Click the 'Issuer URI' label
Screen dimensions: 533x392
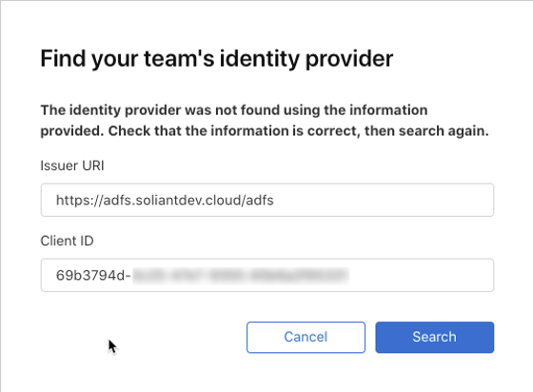coord(72,166)
